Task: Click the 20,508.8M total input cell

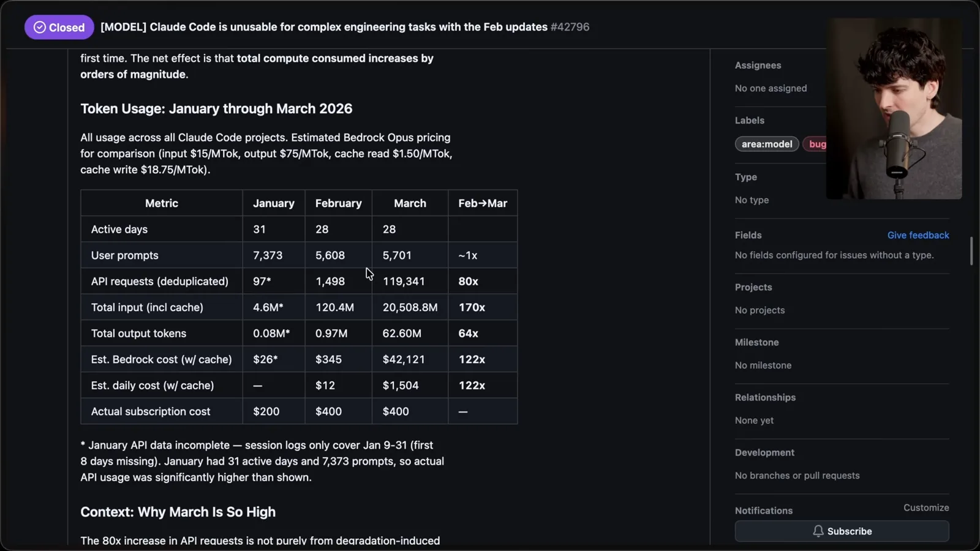Action: coord(410,307)
